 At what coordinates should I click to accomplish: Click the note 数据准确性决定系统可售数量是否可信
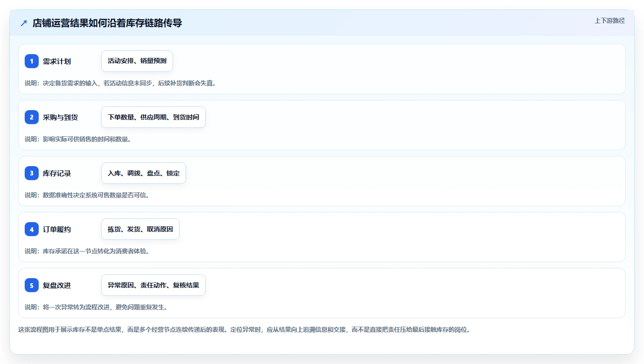pos(88,195)
